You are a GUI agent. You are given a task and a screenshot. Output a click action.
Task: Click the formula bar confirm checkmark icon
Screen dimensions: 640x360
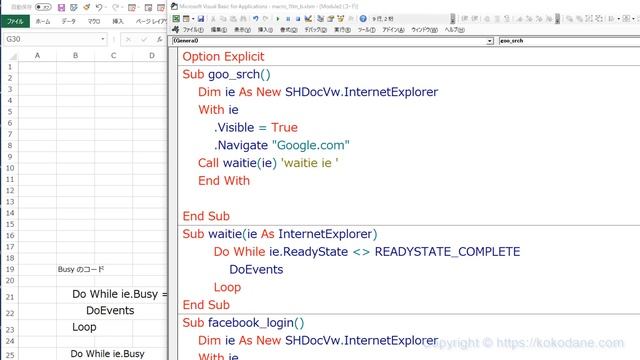(x=144, y=39)
